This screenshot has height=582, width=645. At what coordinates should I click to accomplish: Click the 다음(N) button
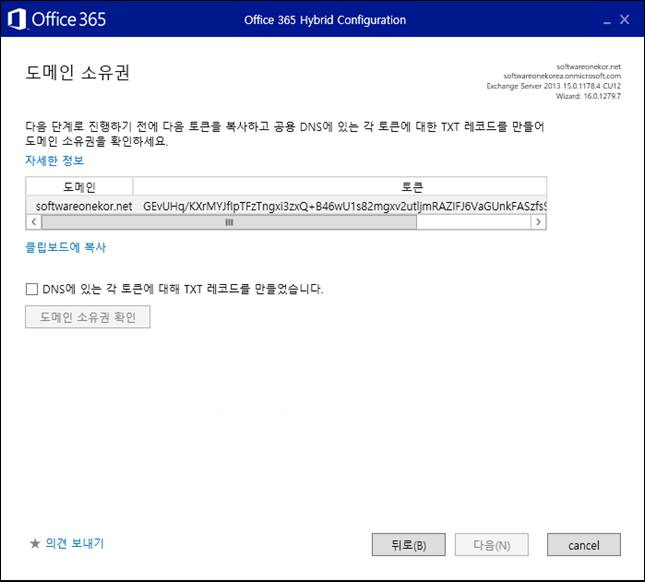(x=492, y=545)
